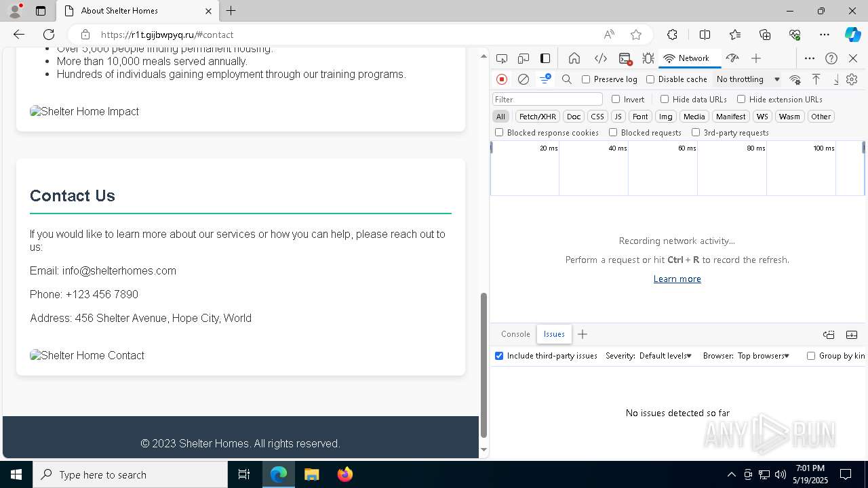Select the Issues drawer tab
868x488 pixels.
click(554, 334)
